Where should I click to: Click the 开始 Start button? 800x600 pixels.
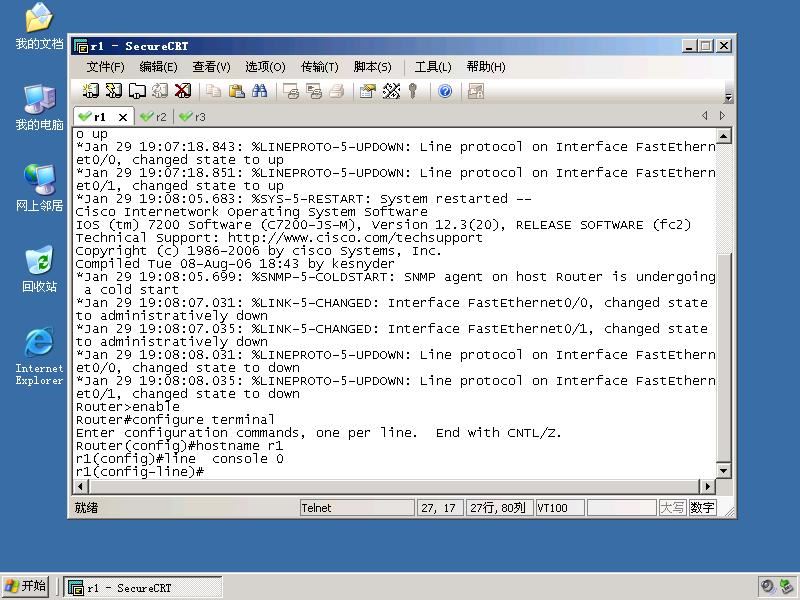tap(26, 586)
